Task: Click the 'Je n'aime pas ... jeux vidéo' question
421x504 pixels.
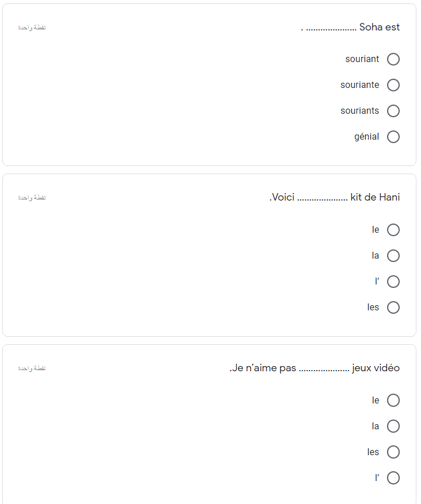Action: click(315, 368)
